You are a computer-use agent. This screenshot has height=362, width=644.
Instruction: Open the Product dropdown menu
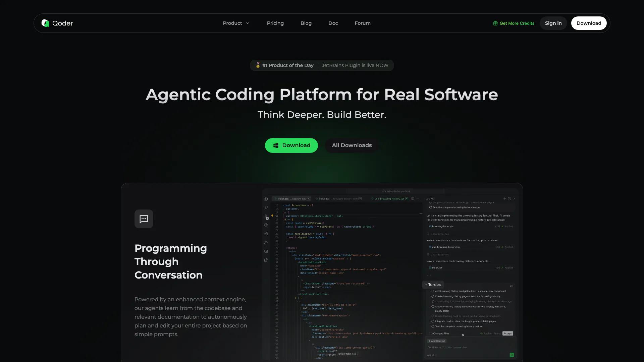[x=236, y=23]
